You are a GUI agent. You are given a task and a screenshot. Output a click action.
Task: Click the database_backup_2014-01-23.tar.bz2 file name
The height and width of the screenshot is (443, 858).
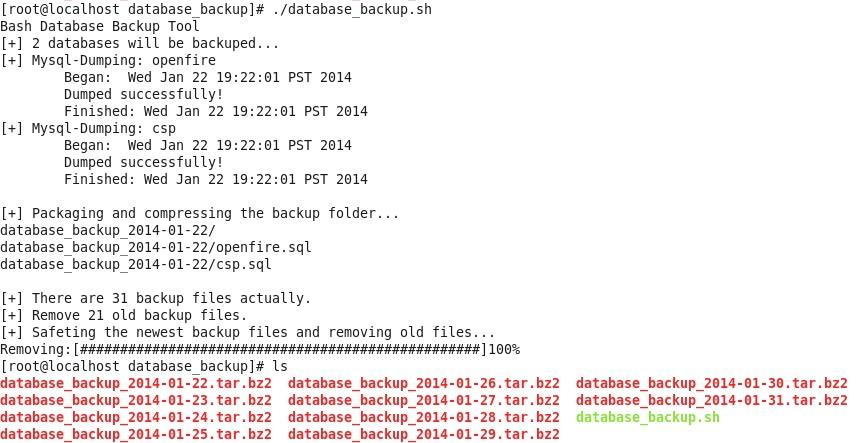136,401
